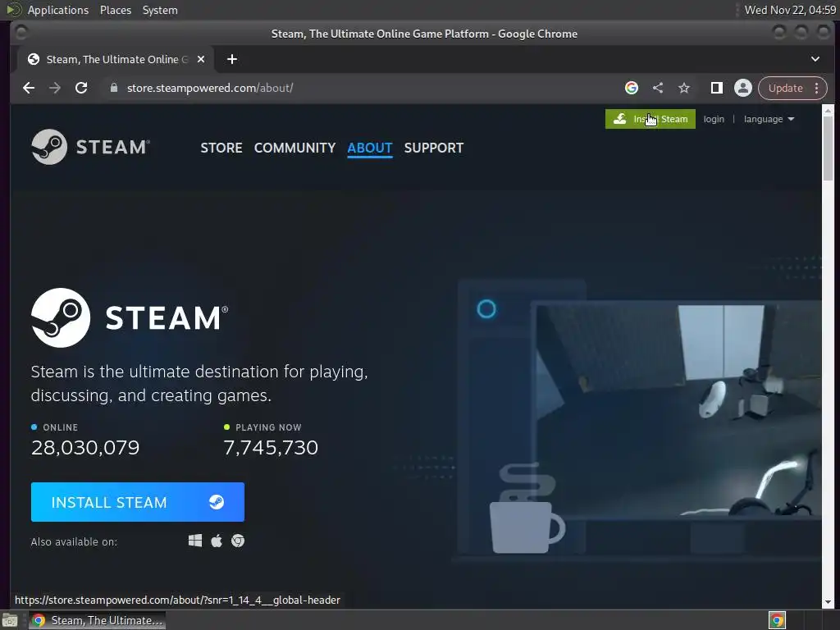Click the Chrome OS platform icon
The width and height of the screenshot is (840, 630).
pyautogui.click(x=238, y=541)
